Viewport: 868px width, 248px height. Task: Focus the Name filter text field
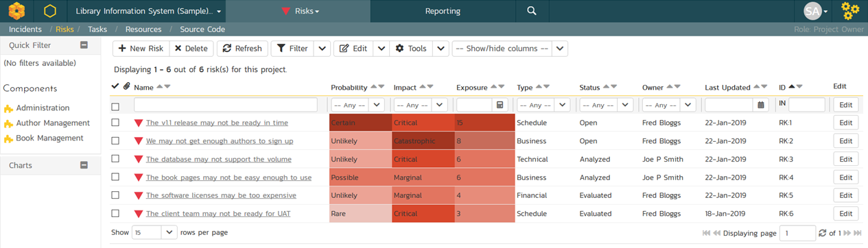tap(226, 106)
